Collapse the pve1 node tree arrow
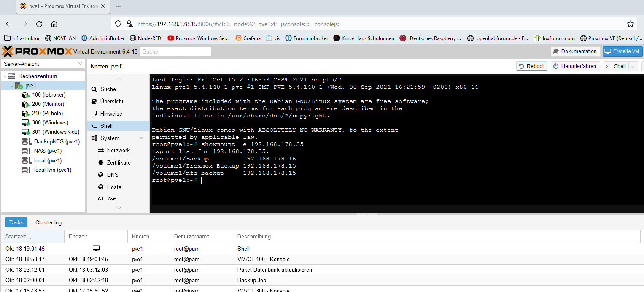This screenshot has height=292, width=644. 11,85
